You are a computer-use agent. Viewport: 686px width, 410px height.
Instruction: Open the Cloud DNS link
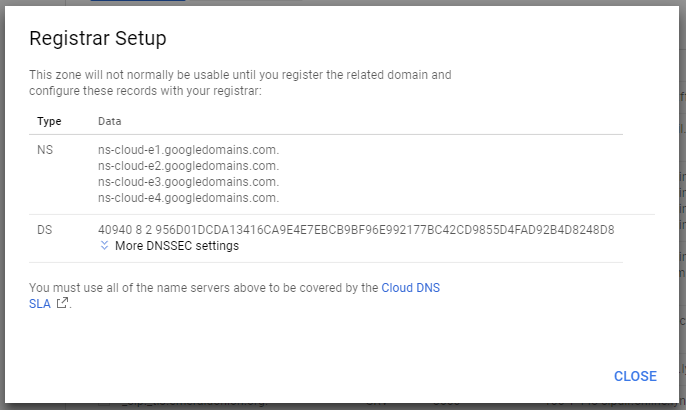pyautogui.click(x=410, y=288)
